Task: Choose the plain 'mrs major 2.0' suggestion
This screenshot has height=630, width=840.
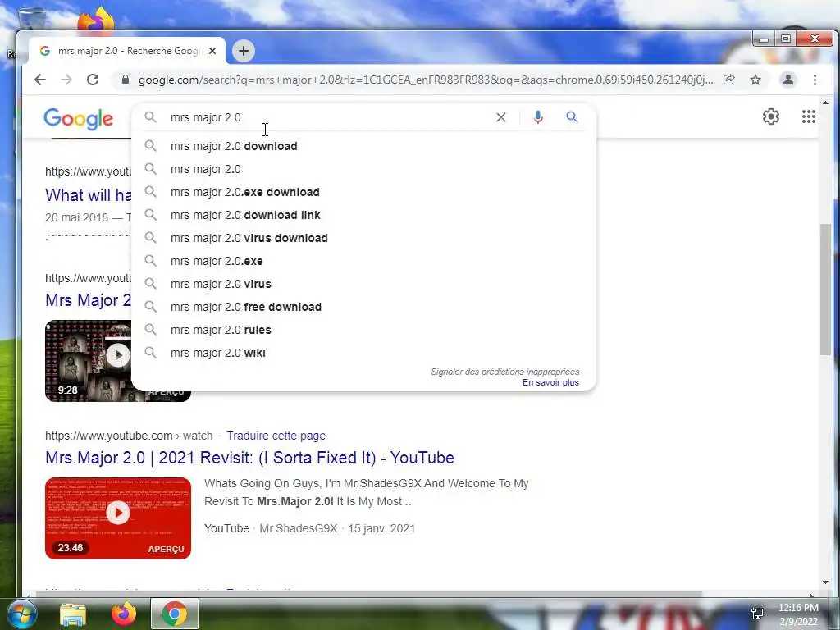Action: tap(363, 169)
